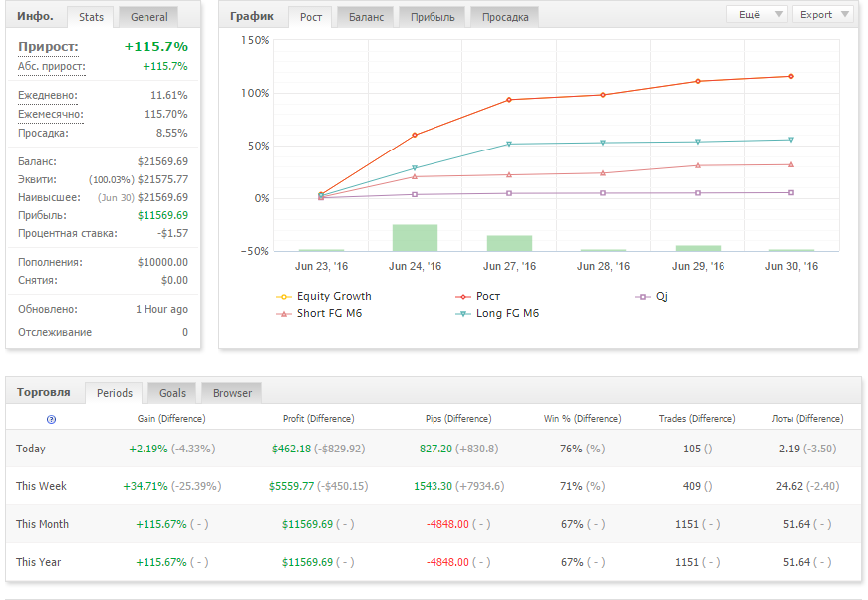The height and width of the screenshot is (600, 868).
Task: Click Today lots value 2.19
Action: click(x=789, y=449)
